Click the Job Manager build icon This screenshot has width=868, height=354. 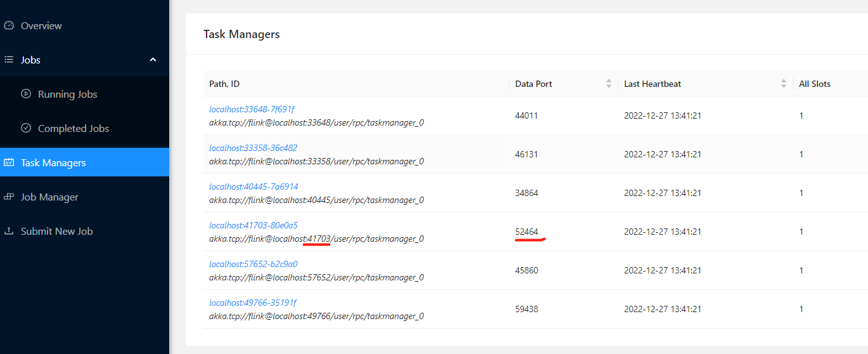coord(9,197)
